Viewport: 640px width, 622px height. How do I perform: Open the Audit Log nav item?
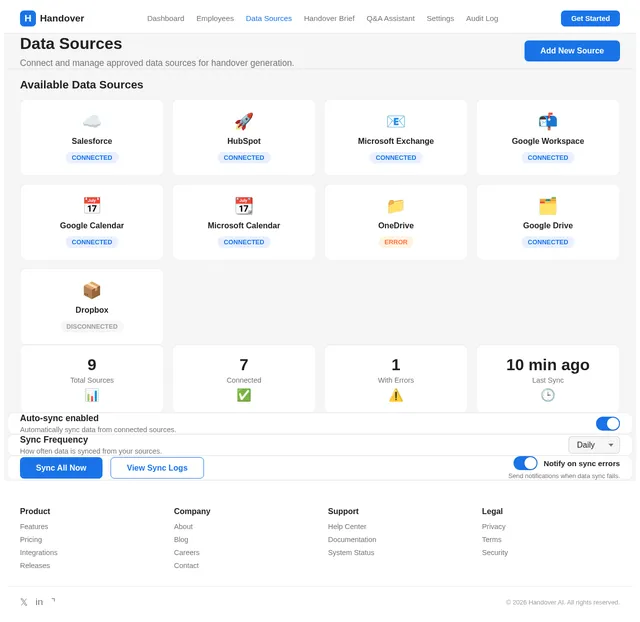[482, 18]
